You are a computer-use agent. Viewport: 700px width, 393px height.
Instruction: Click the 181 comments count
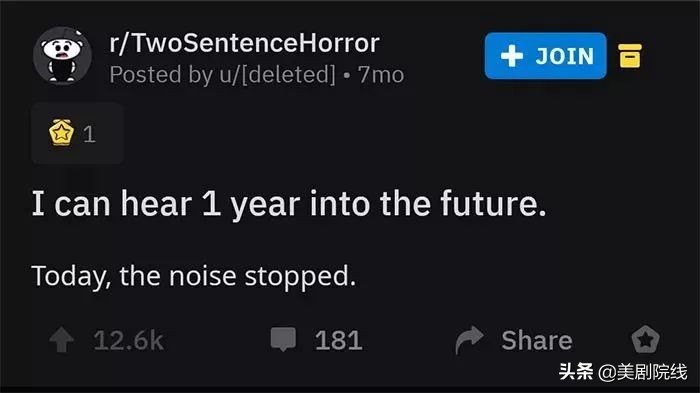click(x=338, y=341)
